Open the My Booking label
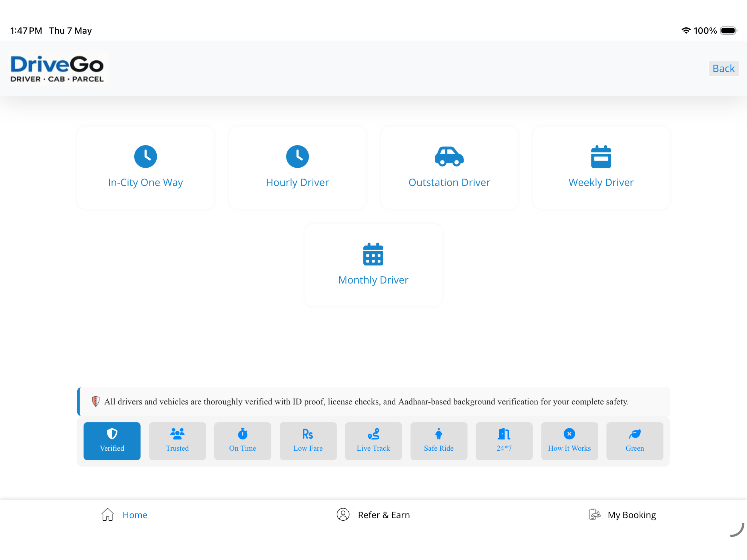The width and height of the screenshot is (747, 560). tap(632, 515)
